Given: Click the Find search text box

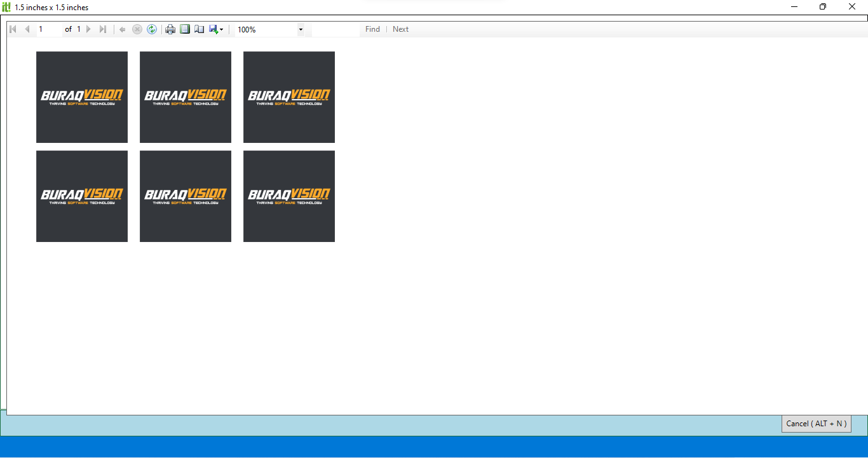Looking at the screenshot, I should (336, 29).
